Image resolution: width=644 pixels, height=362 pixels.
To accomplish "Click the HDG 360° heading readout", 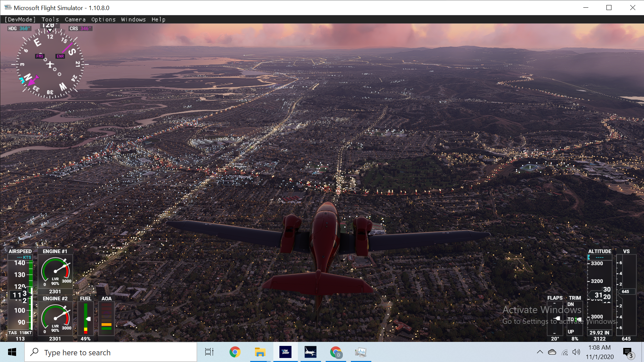I will point(19,28).
